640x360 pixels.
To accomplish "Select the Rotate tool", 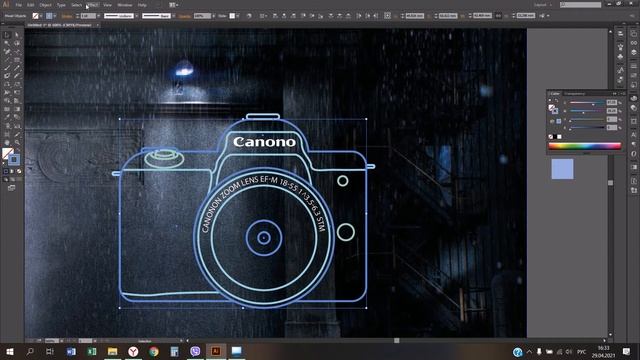I will pos(7,84).
